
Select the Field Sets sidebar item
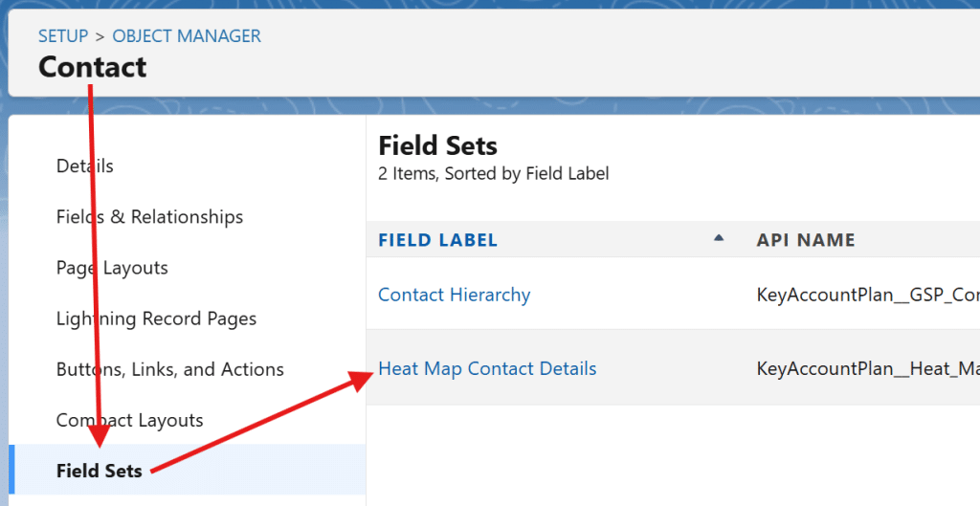100,471
